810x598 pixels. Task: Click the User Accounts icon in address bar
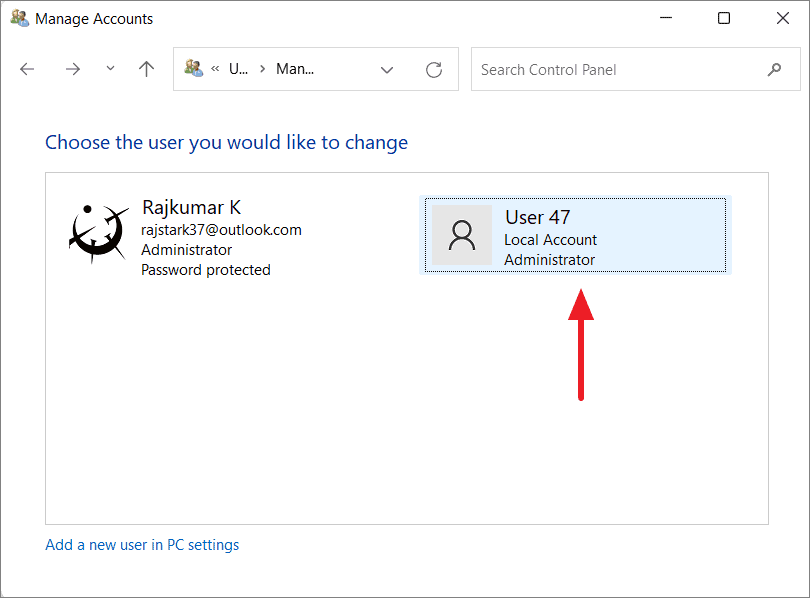[194, 69]
